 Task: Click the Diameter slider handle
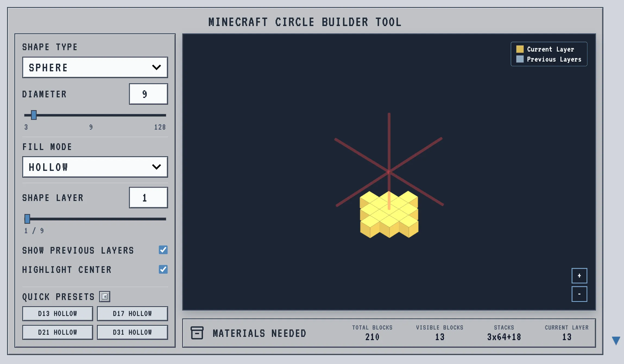[x=34, y=115]
